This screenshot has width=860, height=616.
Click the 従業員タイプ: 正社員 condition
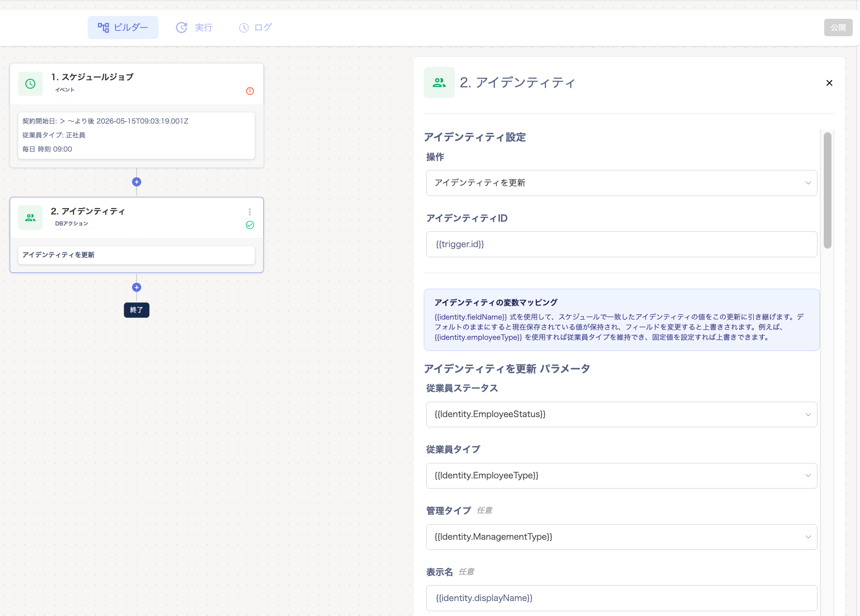(x=54, y=135)
